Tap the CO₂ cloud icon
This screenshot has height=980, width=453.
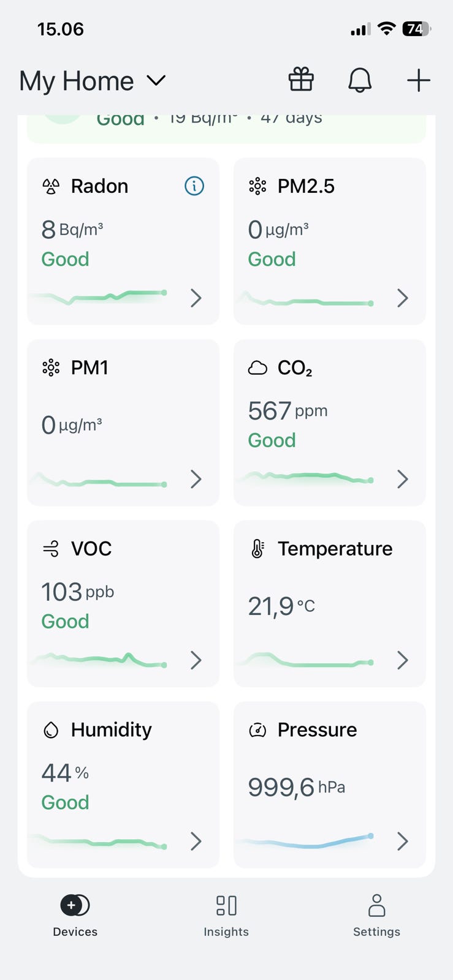[257, 367]
